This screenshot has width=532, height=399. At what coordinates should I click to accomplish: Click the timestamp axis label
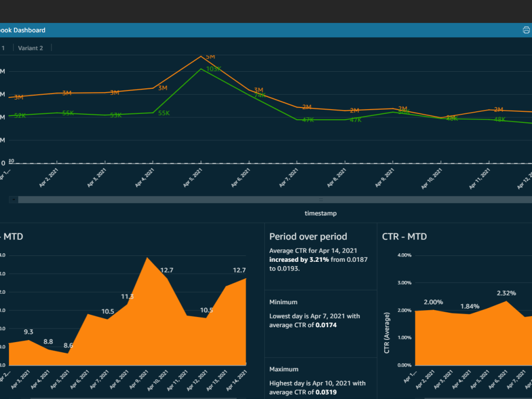[x=320, y=213]
